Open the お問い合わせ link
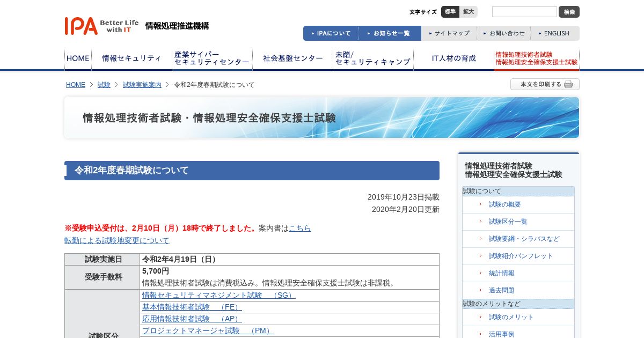 [504, 33]
